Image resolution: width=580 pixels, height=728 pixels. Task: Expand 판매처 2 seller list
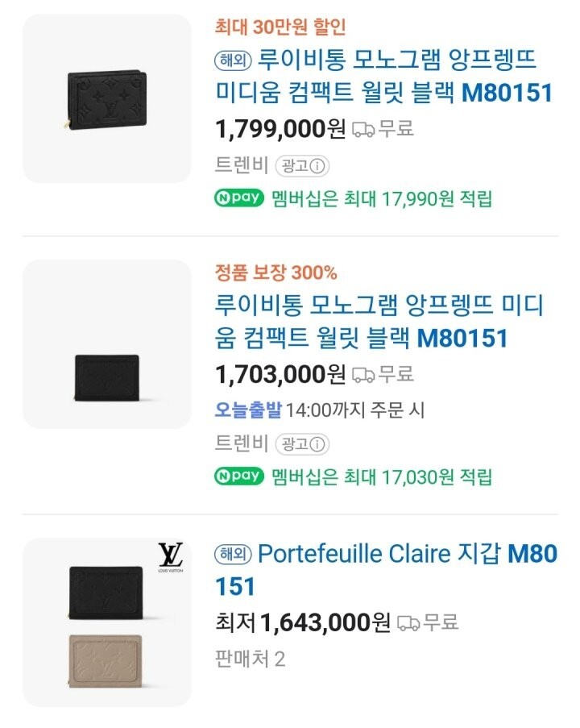(x=251, y=659)
